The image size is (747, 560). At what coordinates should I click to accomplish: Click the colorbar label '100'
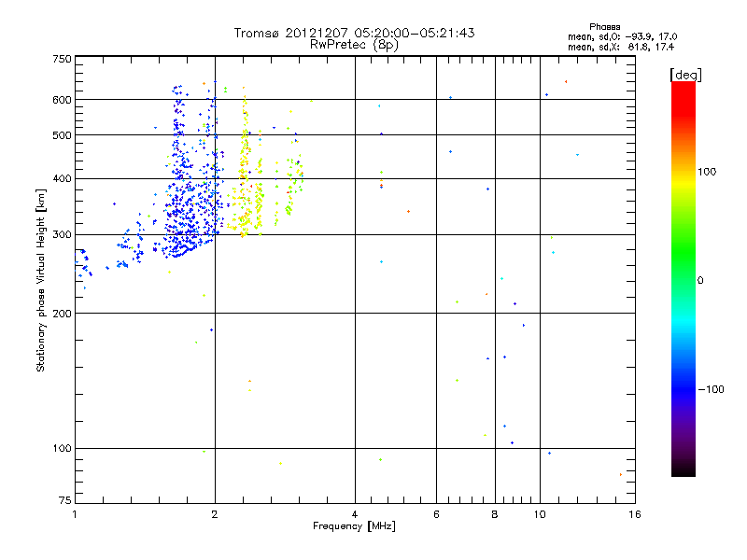707,172
